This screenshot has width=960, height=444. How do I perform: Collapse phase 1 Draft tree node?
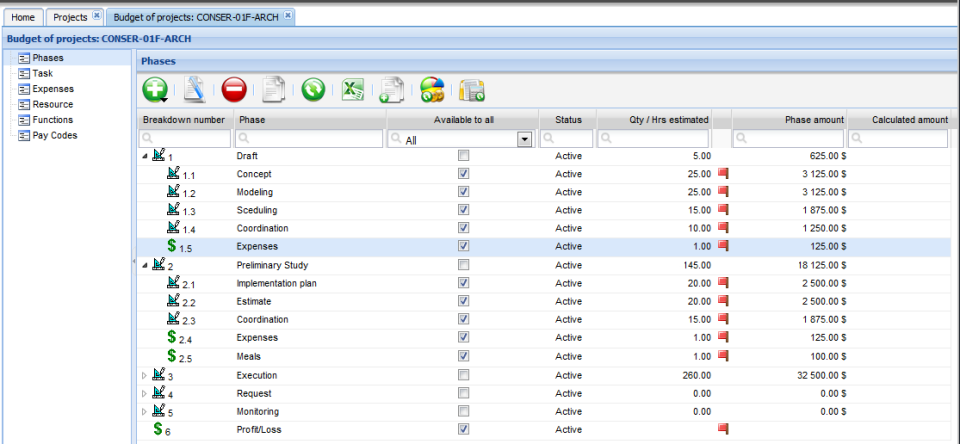tap(144, 156)
